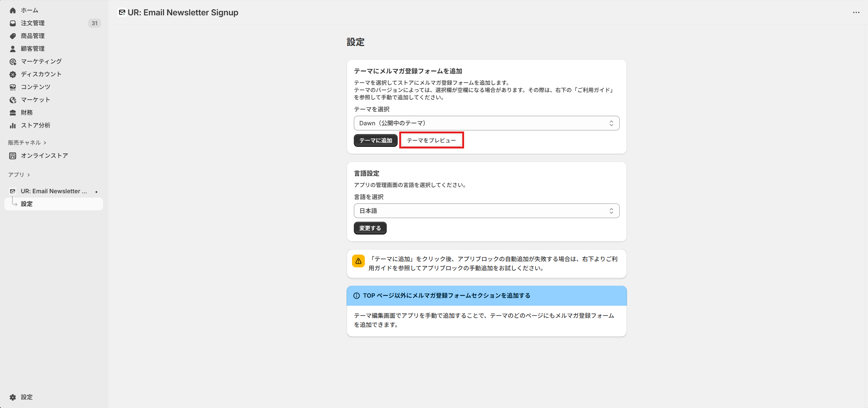Open Discounts via the percent badge icon

coord(13,74)
